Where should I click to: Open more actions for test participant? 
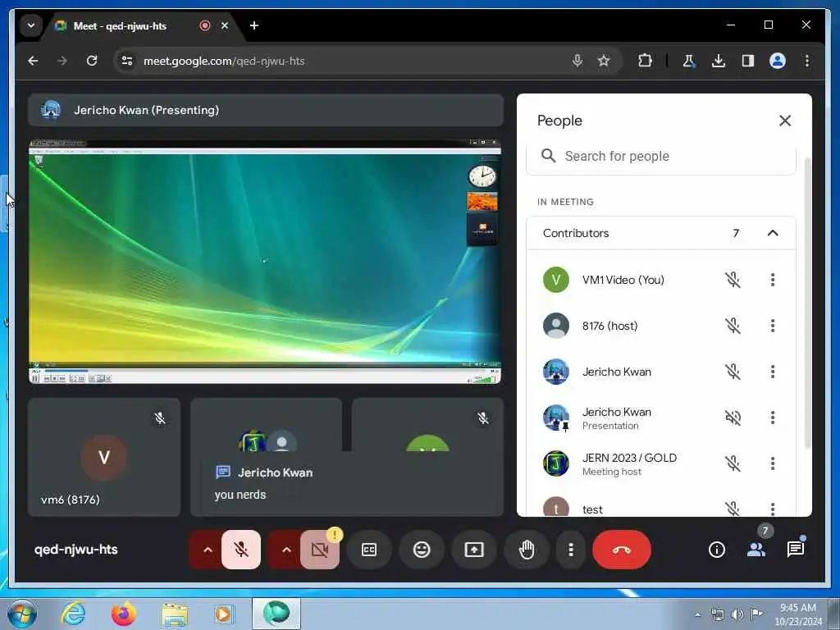(773, 508)
